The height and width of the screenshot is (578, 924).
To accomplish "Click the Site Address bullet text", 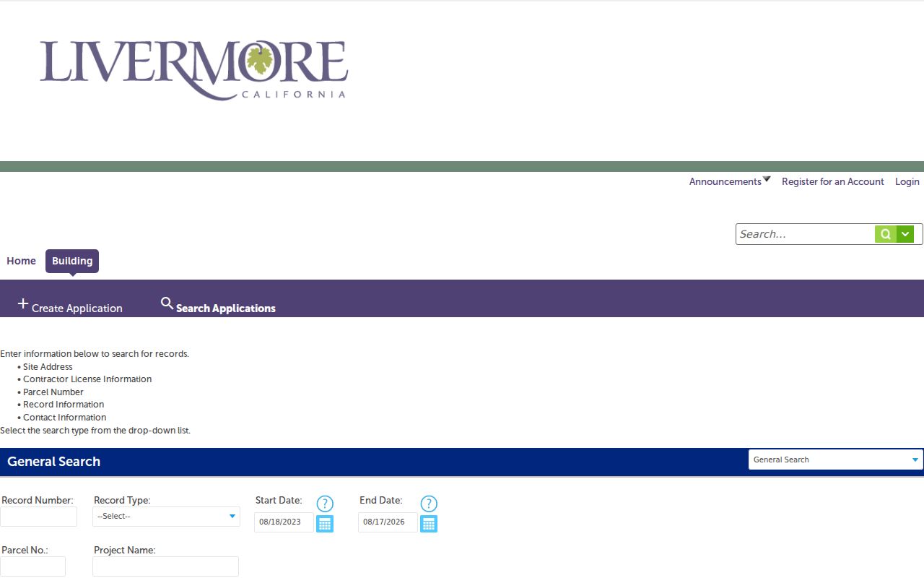I will (x=48, y=367).
